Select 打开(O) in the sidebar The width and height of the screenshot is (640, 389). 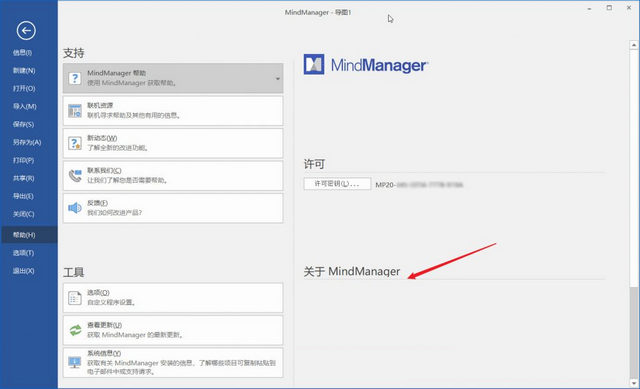pyautogui.click(x=24, y=89)
